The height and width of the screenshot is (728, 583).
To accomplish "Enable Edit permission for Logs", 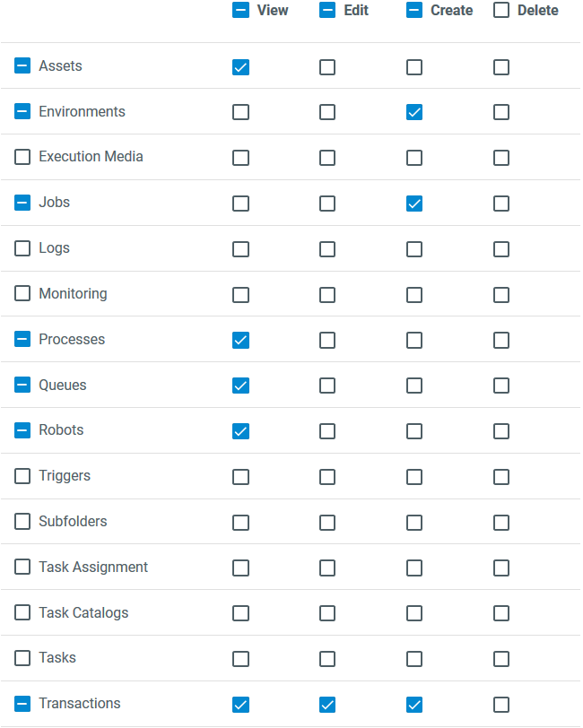I will (x=327, y=249).
